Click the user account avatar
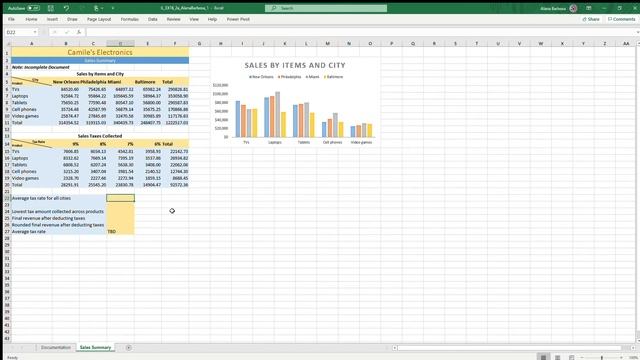 [x=573, y=8]
